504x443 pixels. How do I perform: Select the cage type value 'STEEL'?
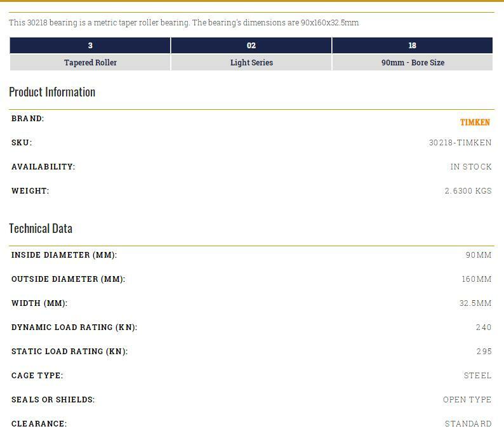point(477,376)
